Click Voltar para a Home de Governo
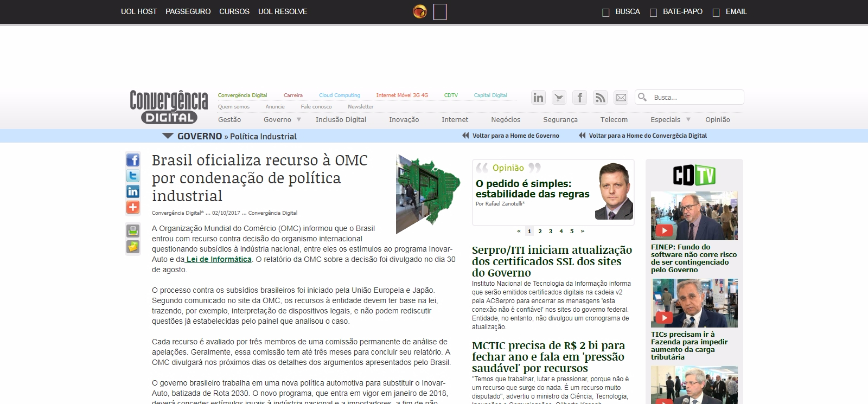The width and height of the screenshot is (868, 404). pyautogui.click(x=515, y=136)
